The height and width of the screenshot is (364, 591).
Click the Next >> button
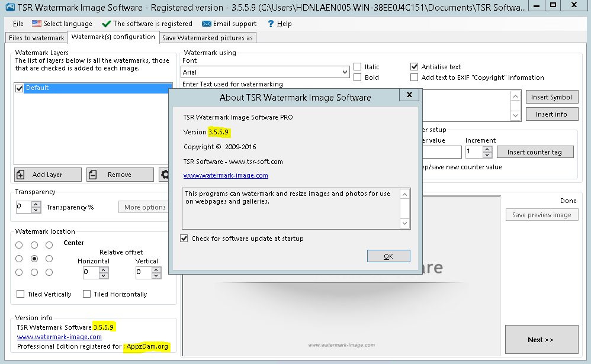542,340
